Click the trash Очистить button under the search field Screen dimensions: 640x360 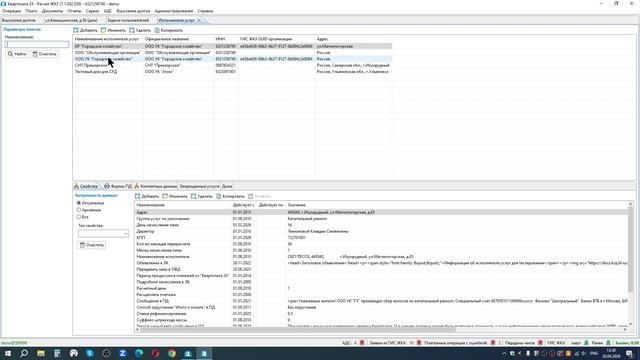44,54
